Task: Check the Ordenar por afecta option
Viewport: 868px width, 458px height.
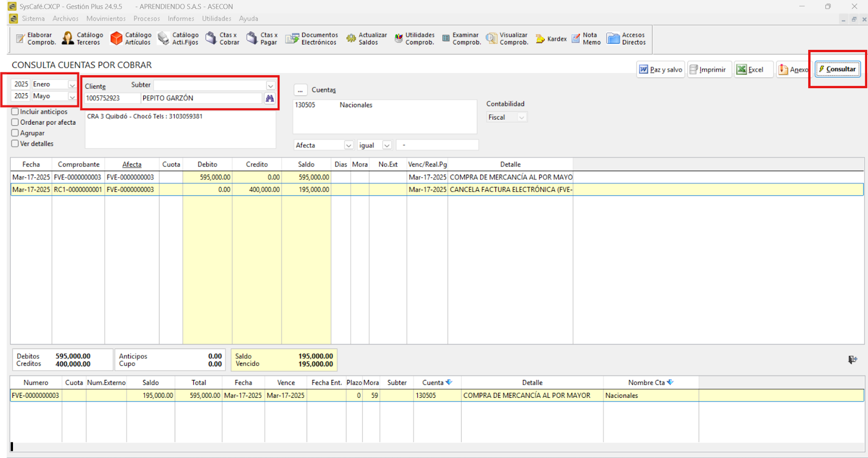Action: click(x=15, y=122)
